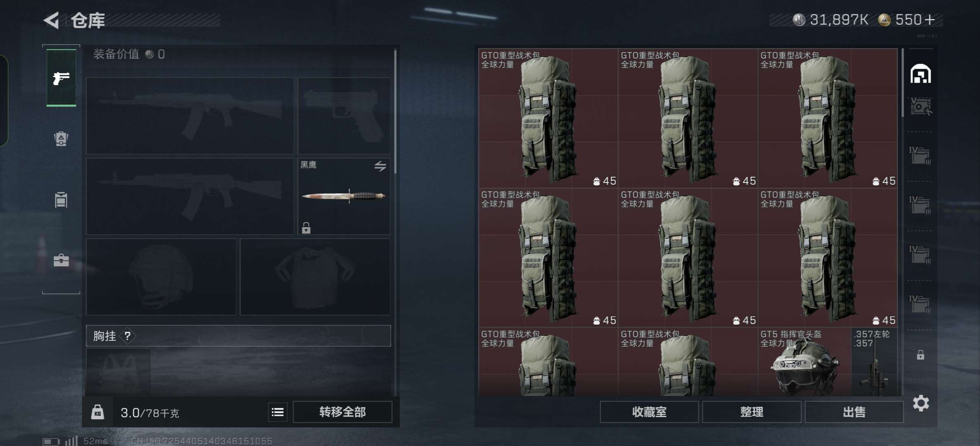980x446 pixels.
Task: Select the GT5 指挥官头盔 item
Action: coord(804,362)
